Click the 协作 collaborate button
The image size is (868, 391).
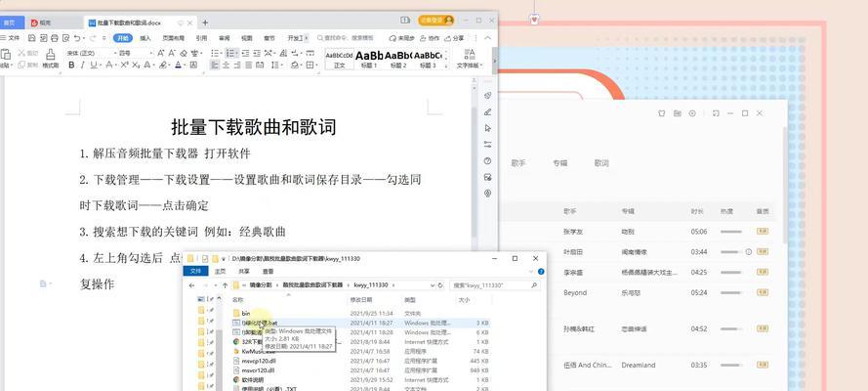coord(431,38)
